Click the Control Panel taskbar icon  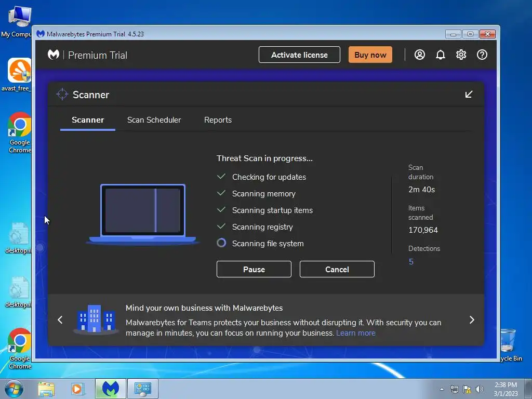coord(142,389)
